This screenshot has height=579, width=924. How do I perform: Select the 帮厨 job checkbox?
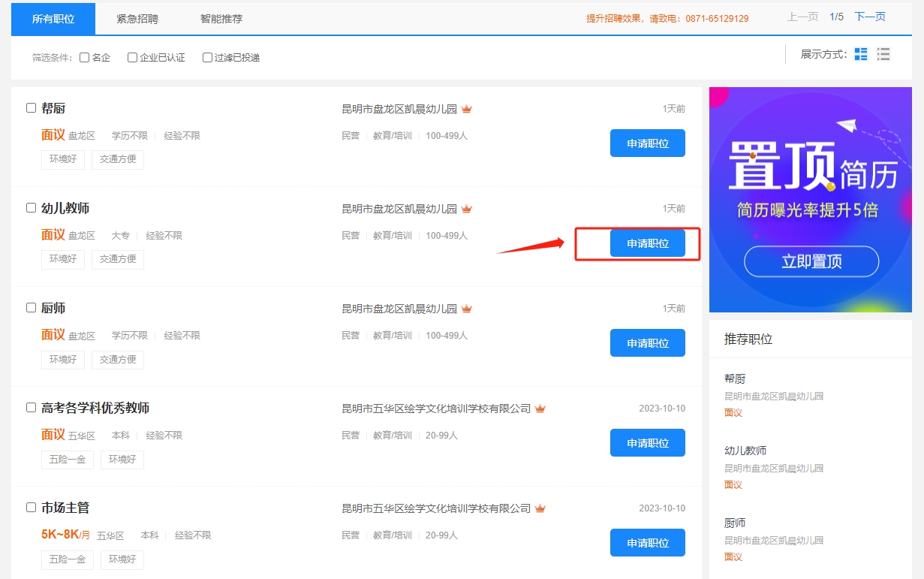tap(32, 108)
